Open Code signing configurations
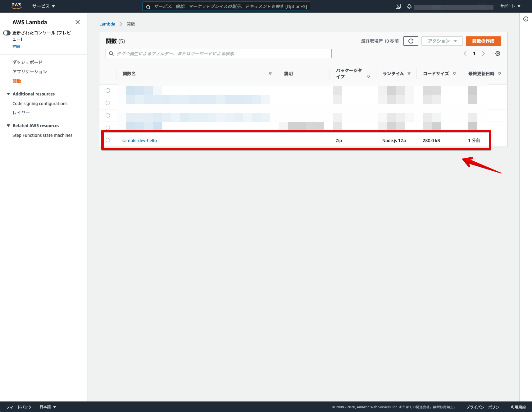 click(x=40, y=104)
